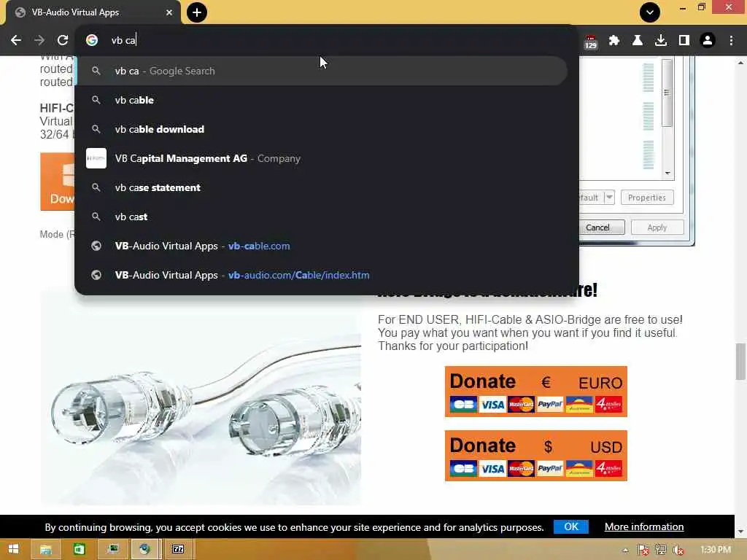Toggle the side panel icon
747x560 pixels.
click(684, 41)
